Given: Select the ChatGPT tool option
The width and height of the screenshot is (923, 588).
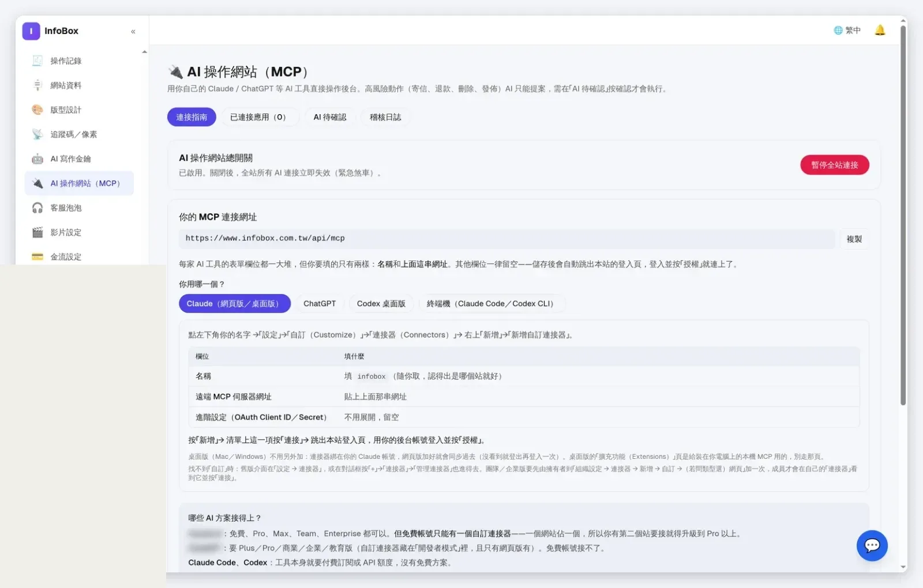Looking at the screenshot, I should click(320, 304).
